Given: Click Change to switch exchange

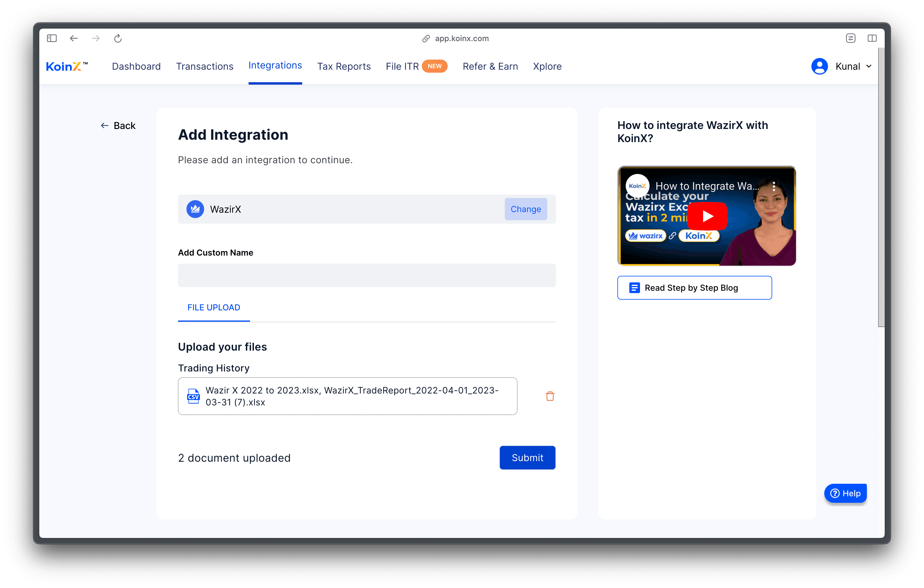Looking at the screenshot, I should point(526,209).
